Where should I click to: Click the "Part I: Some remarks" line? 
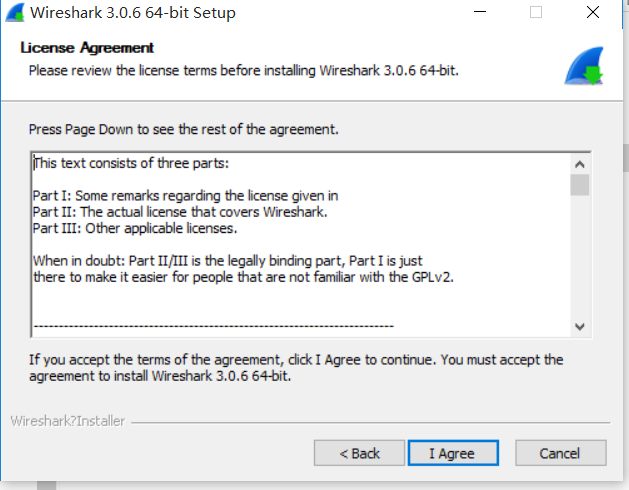(185, 196)
